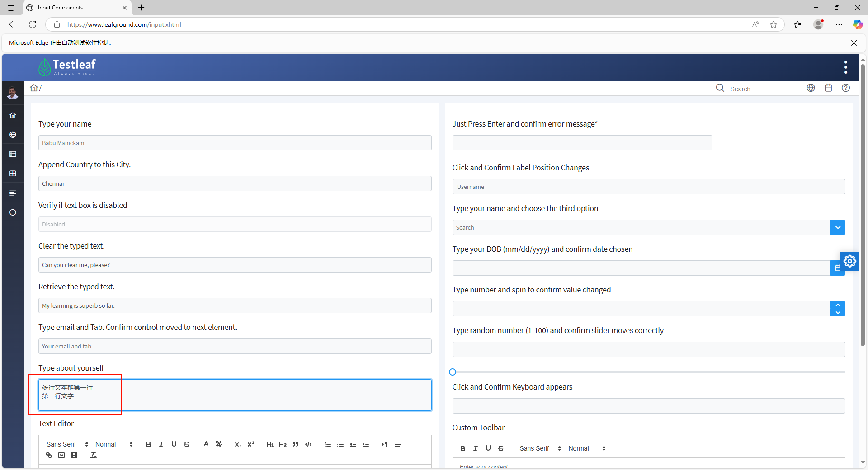Click the sidebar user avatar
868x470 pixels.
coord(13,93)
